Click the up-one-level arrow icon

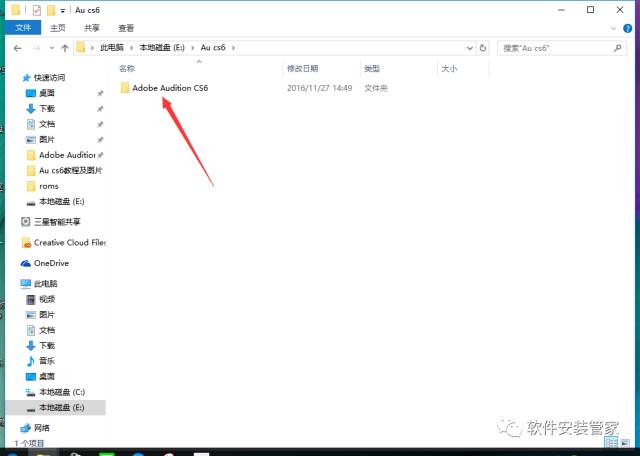64,47
